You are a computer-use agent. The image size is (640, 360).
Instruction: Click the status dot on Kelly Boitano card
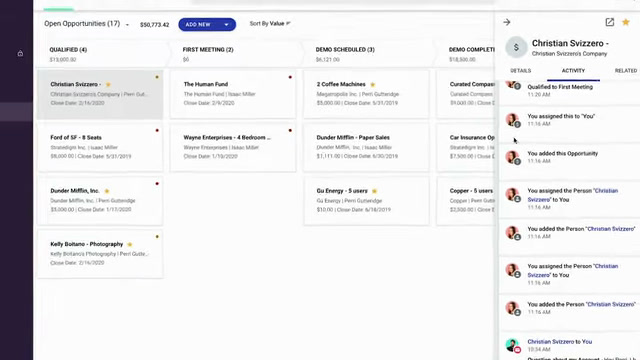(x=157, y=237)
